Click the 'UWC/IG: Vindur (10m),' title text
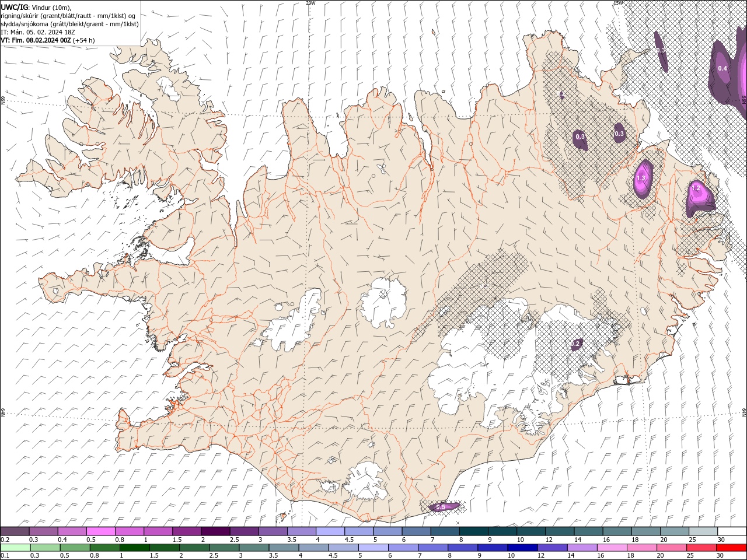 [x=36, y=7]
